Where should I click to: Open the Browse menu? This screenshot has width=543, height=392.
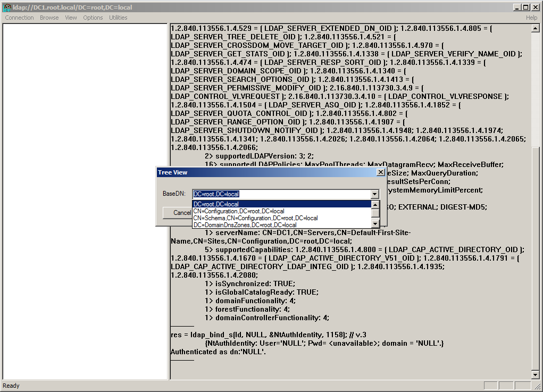(49, 18)
